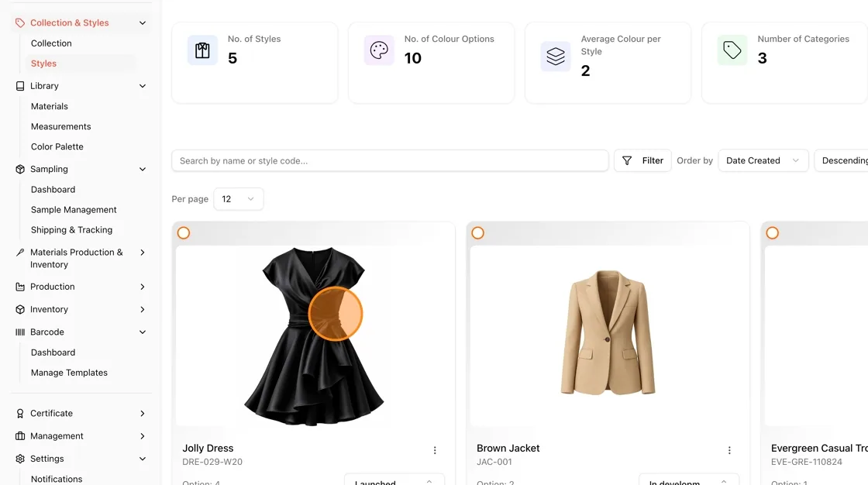Go to Measurements in Library
This screenshot has width=868, height=485.
(x=61, y=127)
